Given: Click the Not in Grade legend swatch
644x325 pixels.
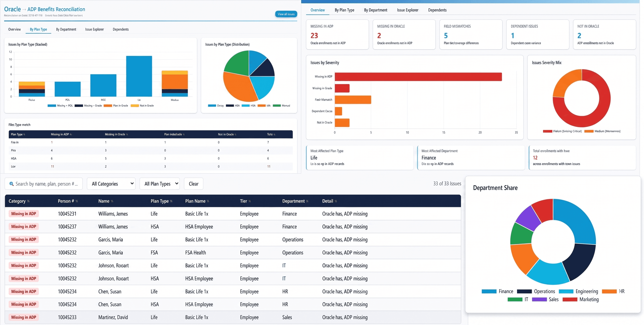Looking at the screenshot, I should [x=135, y=106].
